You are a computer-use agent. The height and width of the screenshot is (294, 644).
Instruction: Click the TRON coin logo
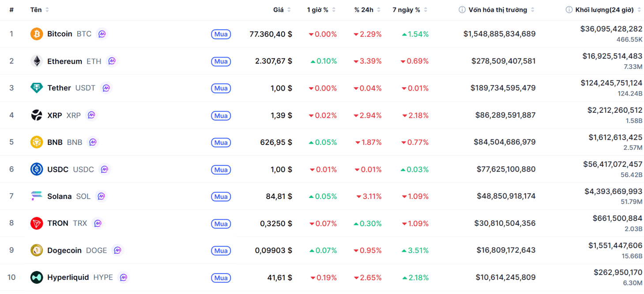pyautogui.click(x=37, y=223)
